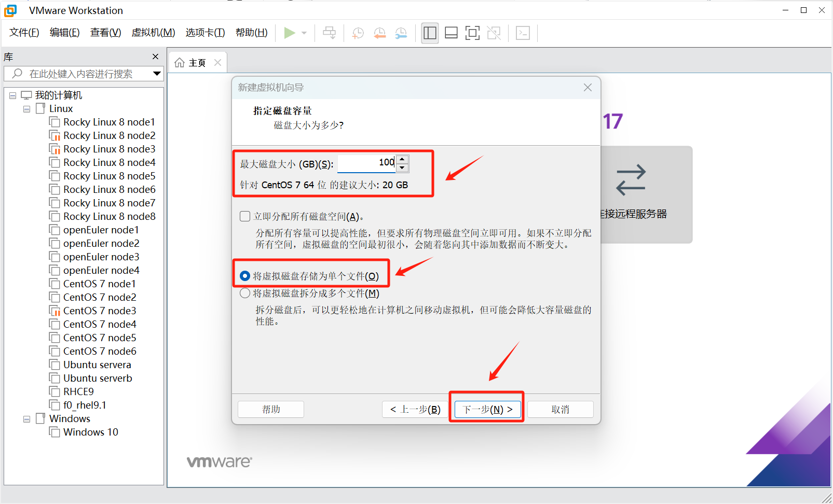Click the VMware Workstation app logo icon
The width and height of the screenshot is (833, 504).
[10, 10]
